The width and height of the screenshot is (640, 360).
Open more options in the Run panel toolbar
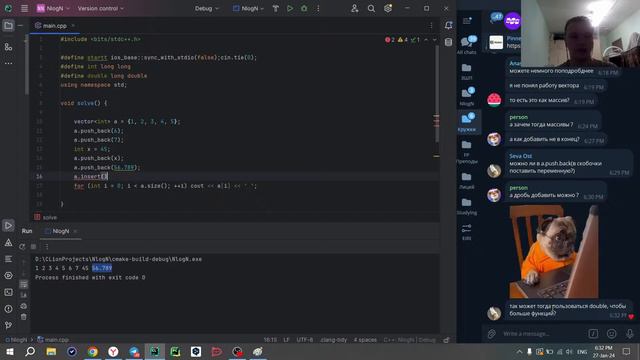click(x=47, y=247)
